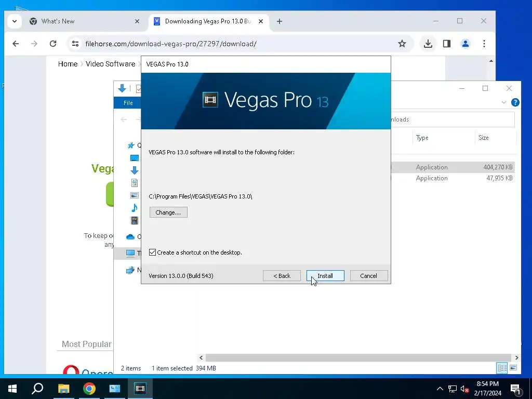This screenshot has height=399, width=532.
Task: Click the Explorer Downloads arrow title icon
Action: point(122,88)
